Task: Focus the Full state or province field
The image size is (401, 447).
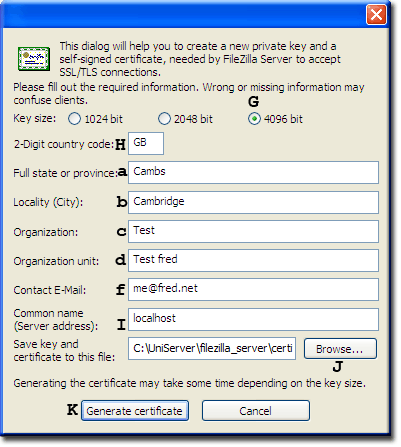Action: tap(253, 172)
